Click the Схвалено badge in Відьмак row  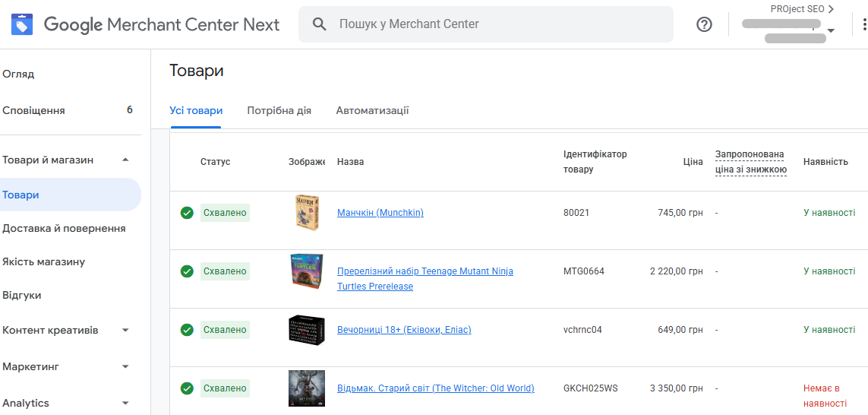coord(225,388)
